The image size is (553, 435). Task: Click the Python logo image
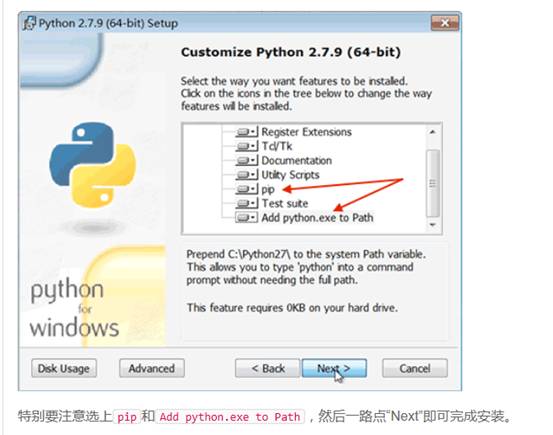92,164
